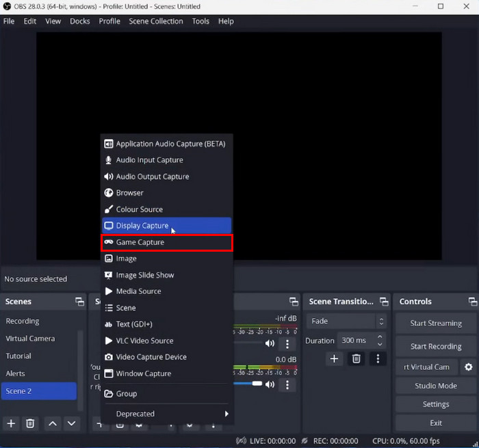This screenshot has height=448, width=479.
Task: Select the Scene 2 entry
Action: 39,391
